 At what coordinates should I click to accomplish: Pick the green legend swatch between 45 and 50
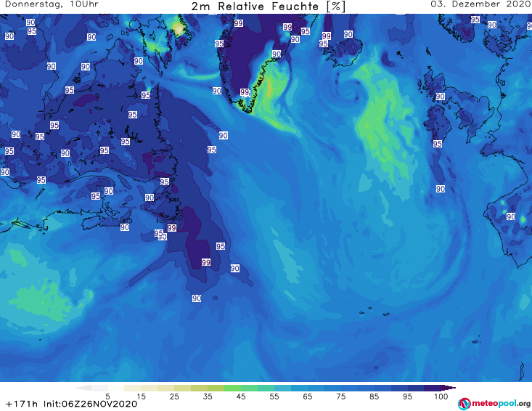pyautogui.click(x=249, y=388)
